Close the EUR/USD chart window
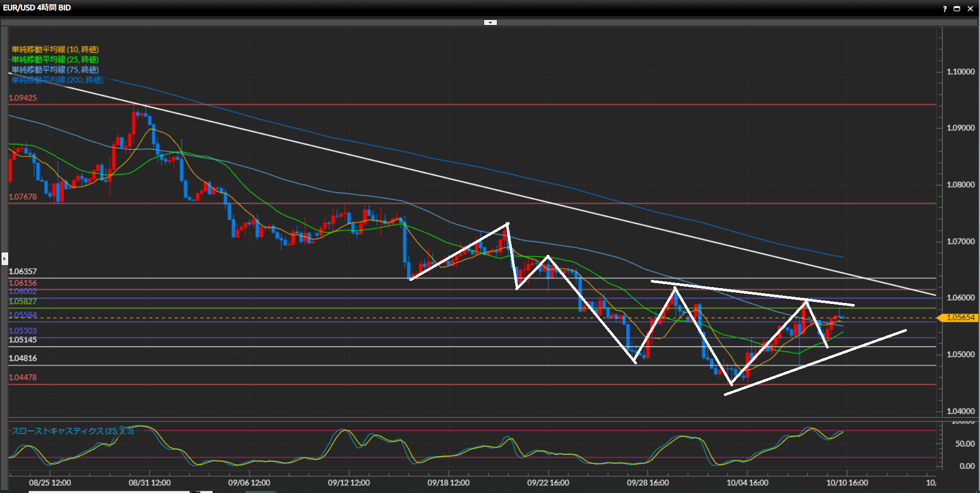 pos(970,9)
